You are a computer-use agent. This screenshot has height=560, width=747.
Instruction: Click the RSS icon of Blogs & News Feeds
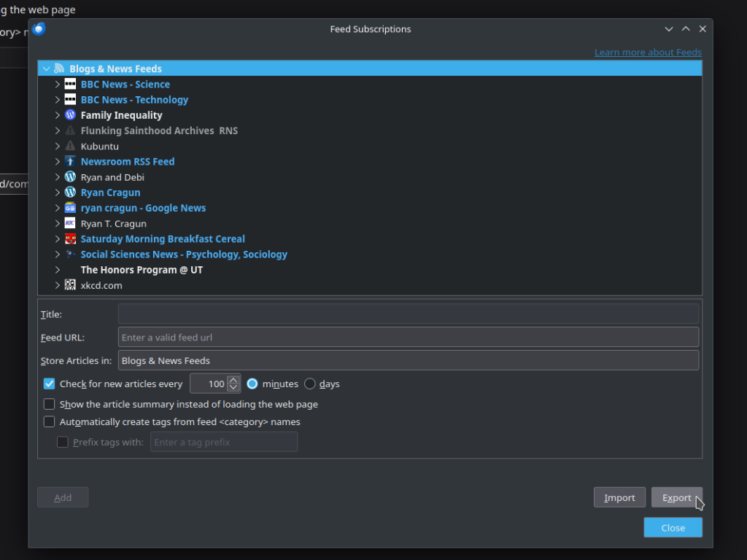point(59,69)
